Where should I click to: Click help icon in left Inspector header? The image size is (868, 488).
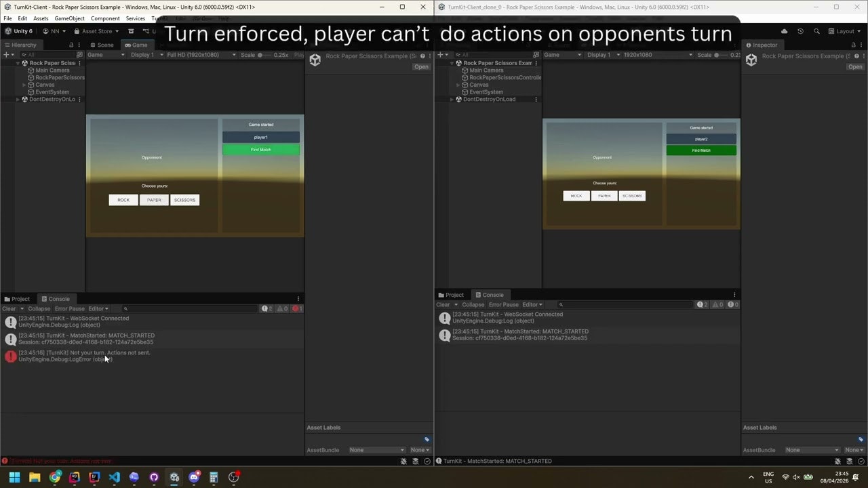coord(422,56)
